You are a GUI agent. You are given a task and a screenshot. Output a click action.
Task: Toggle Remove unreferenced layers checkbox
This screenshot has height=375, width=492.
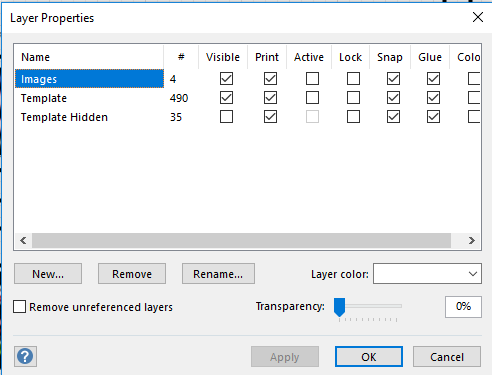coord(19,306)
